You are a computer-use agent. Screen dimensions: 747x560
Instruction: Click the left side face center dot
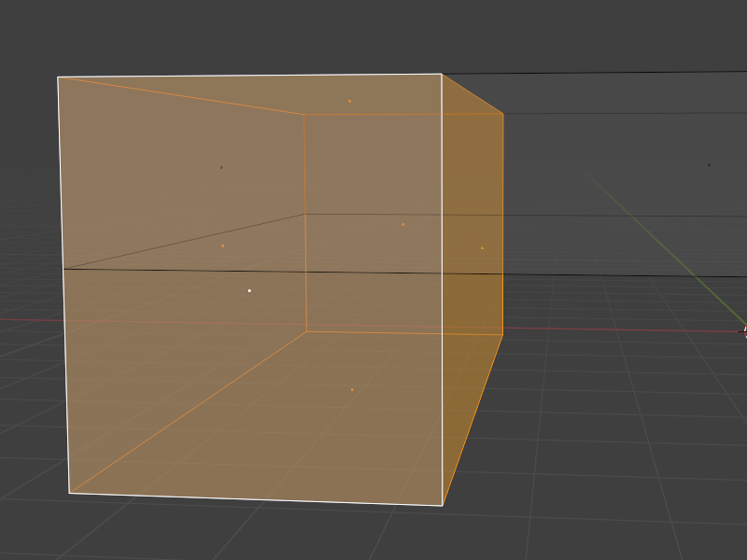click(x=222, y=246)
